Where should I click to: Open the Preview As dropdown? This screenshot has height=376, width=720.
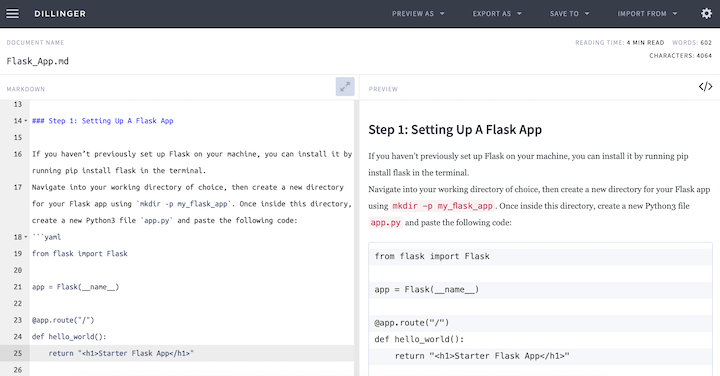(418, 14)
